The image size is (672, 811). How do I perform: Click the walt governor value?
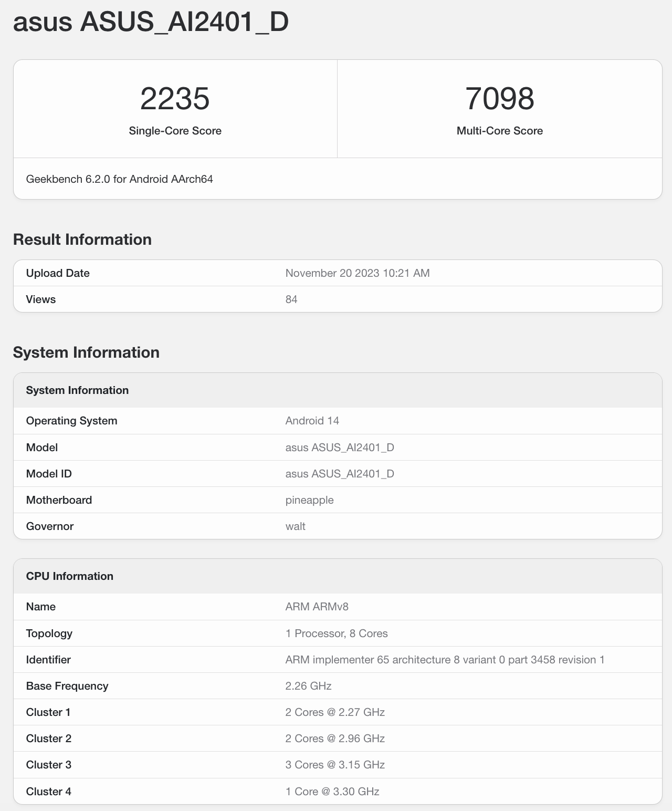[x=295, y=526]
